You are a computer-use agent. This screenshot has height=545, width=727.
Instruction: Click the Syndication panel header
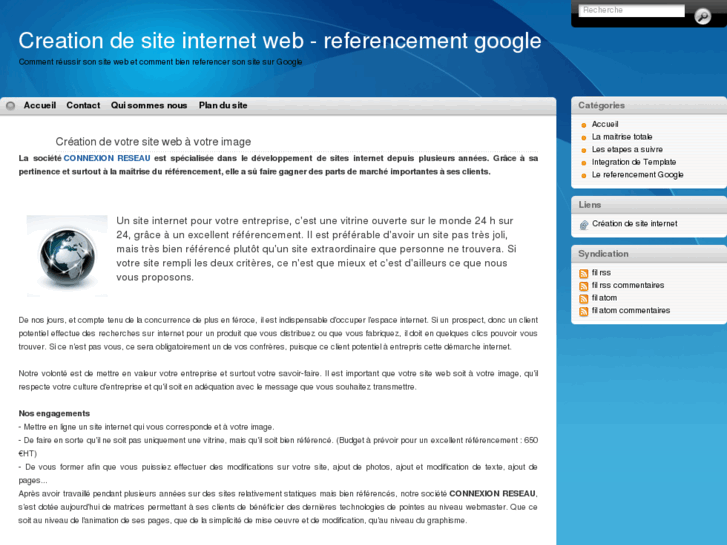[649, 254]
